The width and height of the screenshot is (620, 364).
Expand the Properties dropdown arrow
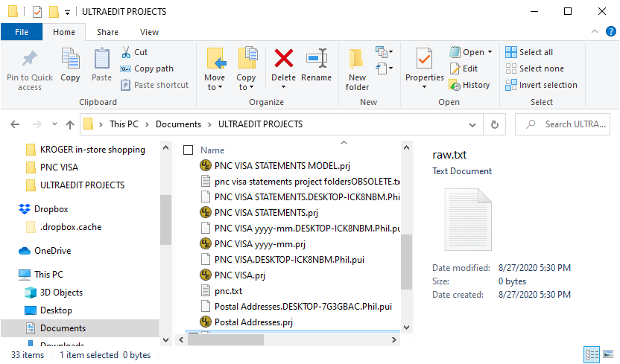click(x=424, y=87)
